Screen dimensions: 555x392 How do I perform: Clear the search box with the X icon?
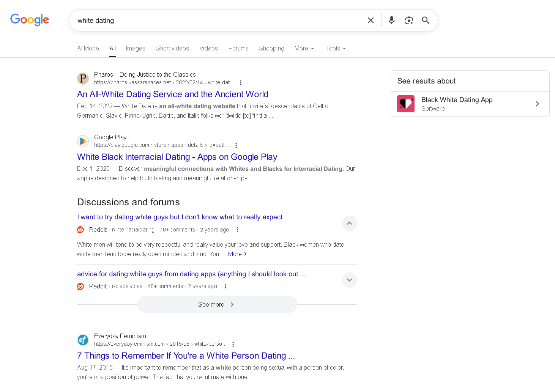371,20
